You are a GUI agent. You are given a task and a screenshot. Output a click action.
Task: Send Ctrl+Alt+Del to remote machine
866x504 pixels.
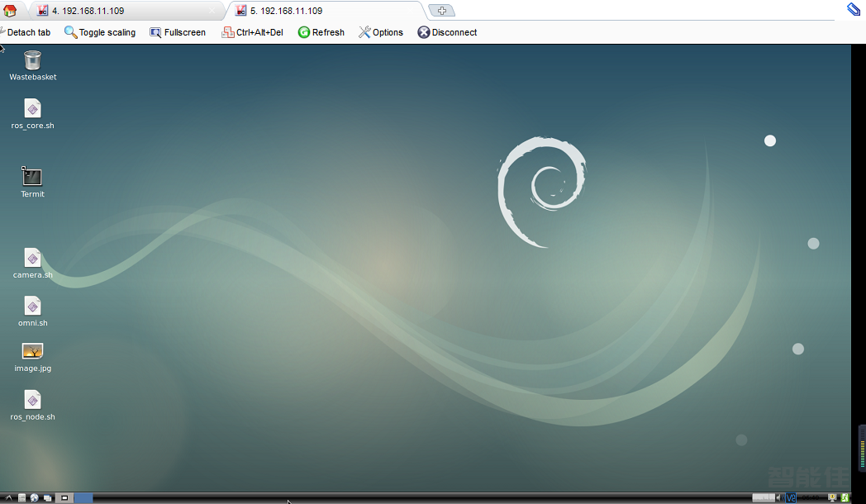coord(253,32)
